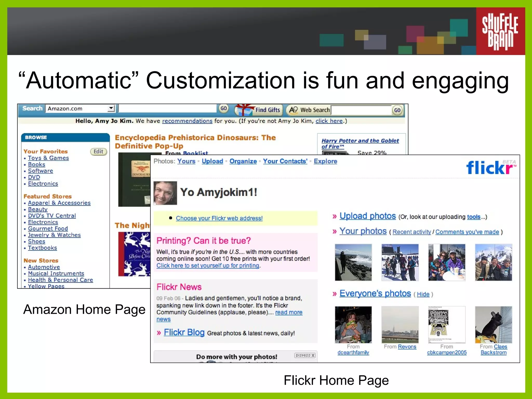Open Electronics under Featured Stores

43,222
